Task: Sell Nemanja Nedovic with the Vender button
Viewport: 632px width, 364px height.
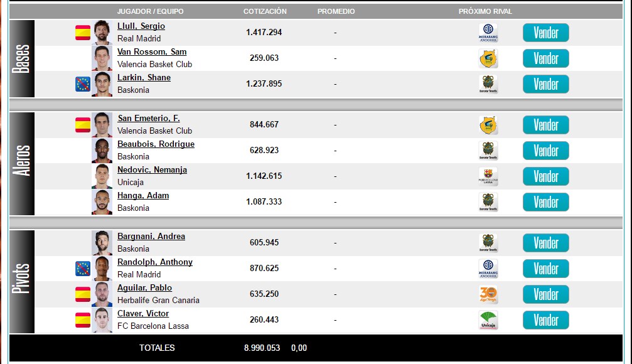Action: tap(545, 176)
